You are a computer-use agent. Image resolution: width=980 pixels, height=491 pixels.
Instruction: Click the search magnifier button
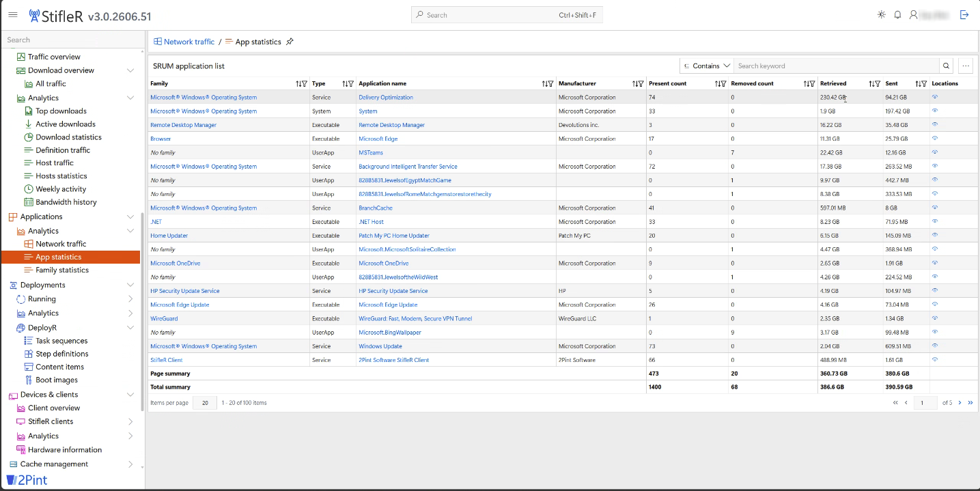point(947,66)
